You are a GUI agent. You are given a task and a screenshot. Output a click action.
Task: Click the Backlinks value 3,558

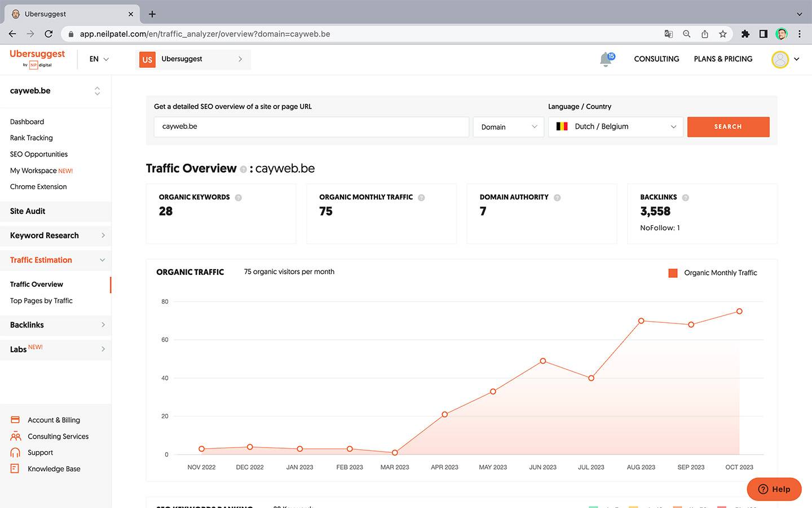pos(655,212)
